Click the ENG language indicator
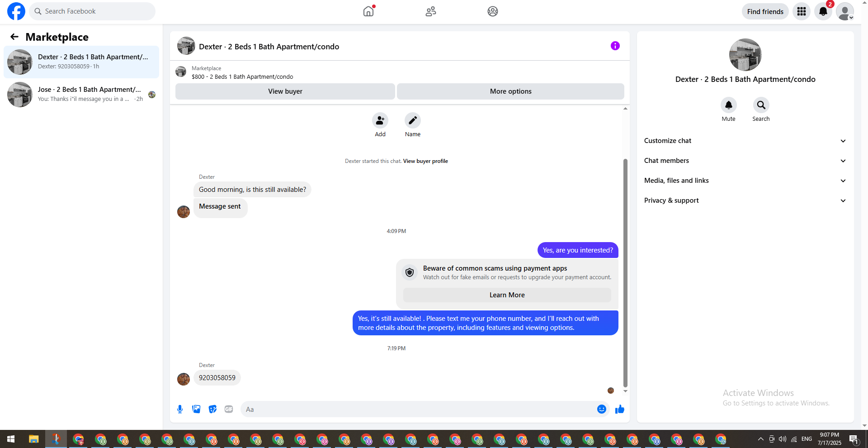Screen dimensions: 868x448 click(807, 439)
